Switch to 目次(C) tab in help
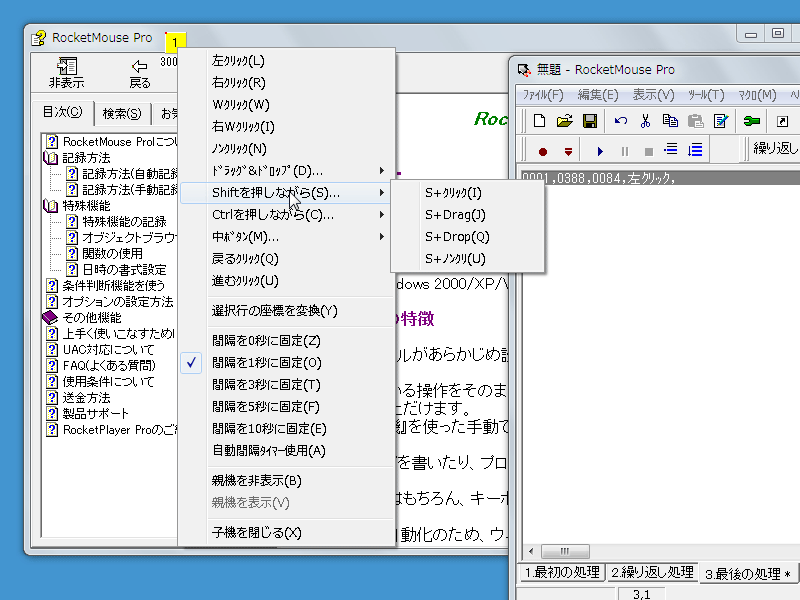800x600 pixels. (x=62, y=112)
